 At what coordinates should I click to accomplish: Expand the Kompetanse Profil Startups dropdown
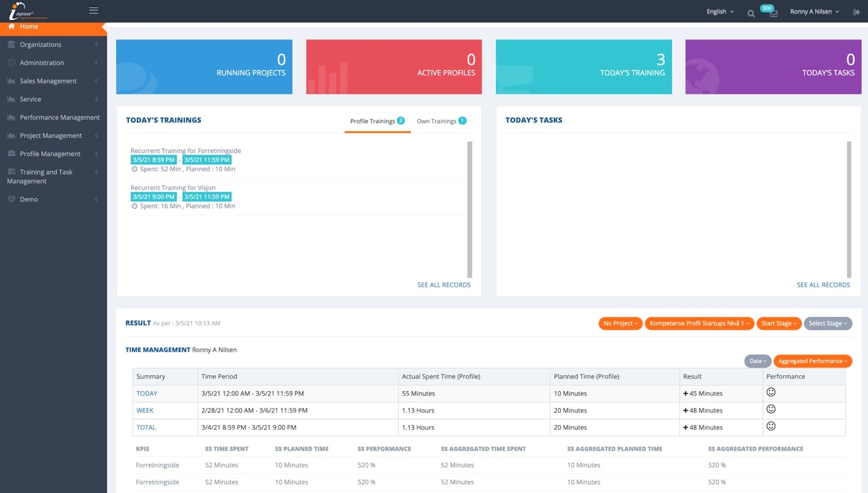tap(699, 323)
